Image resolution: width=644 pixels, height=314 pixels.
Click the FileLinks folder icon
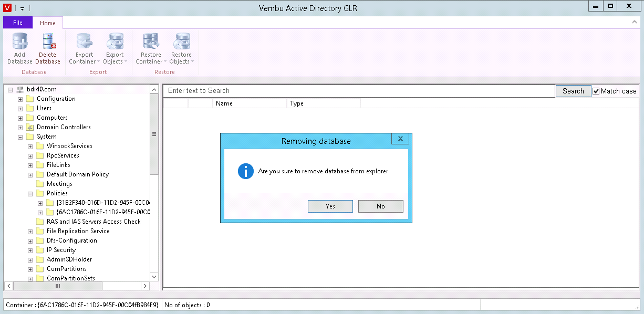[x=40, y=165]
